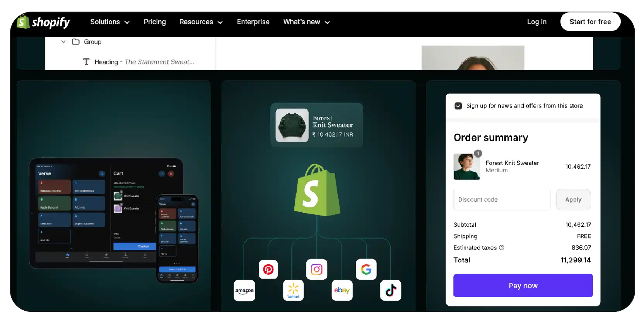Image resolution: width=644 pixels, height=320 pixels.
Task: Open the Enterprise menu item
Action: 253,22
